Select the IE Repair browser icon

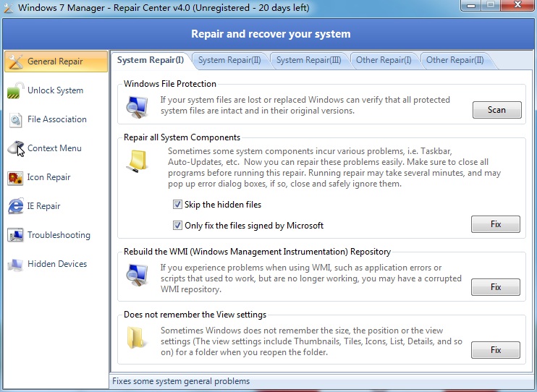[x=15, y=206]
